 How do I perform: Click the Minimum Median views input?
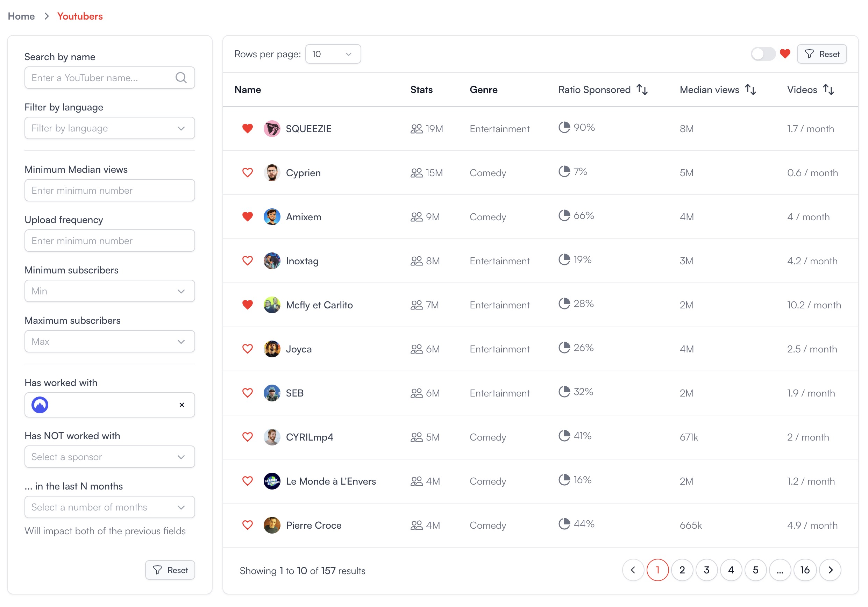coord(109,190)
